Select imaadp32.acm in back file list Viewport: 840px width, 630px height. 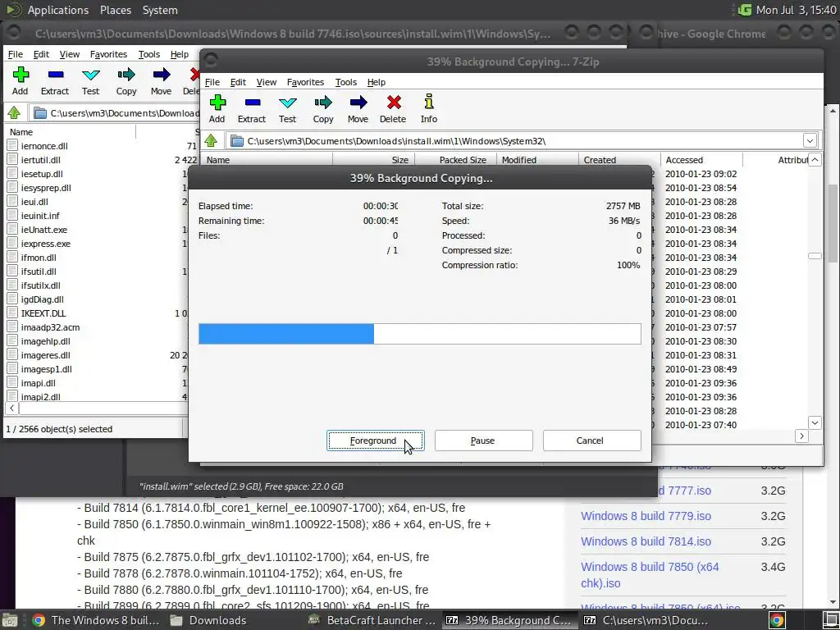[50, 327]
